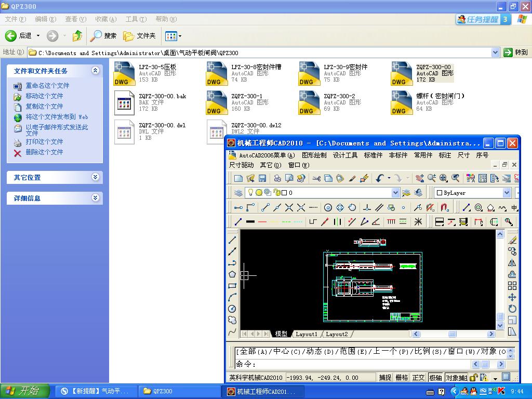
Task: Click the Undo arrow icon in CAD
Action: (380, 178)
